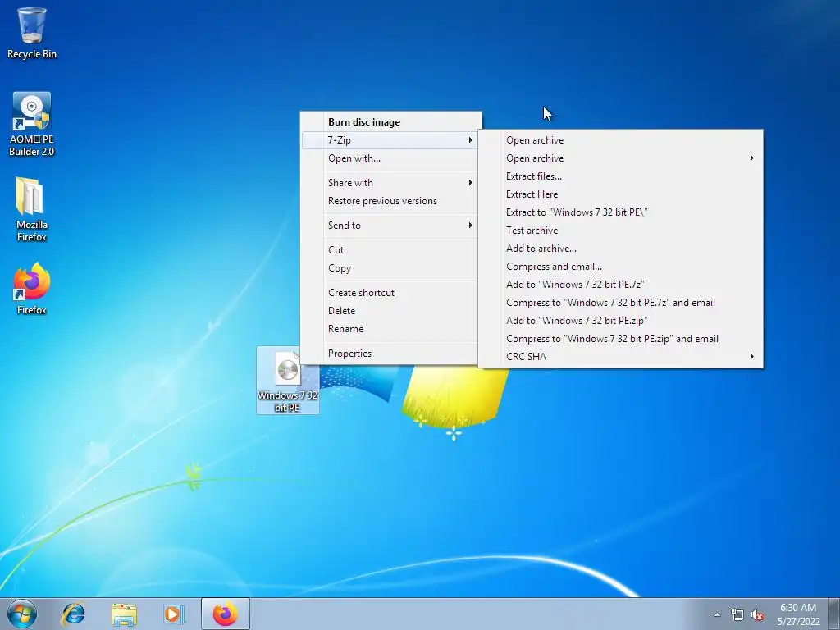Select the AOMEI PE Builder 2.0 shortcut
Viewport: 840px width, 630px height.
click(32, 124)
